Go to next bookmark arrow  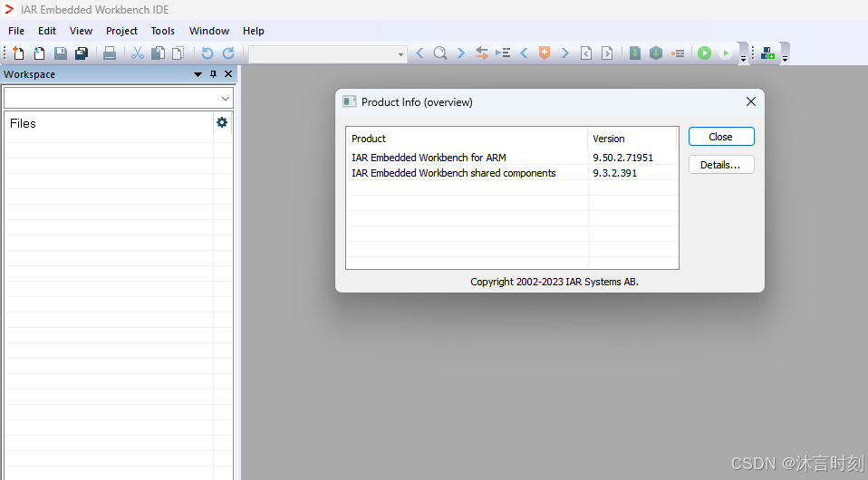[564, 53]
